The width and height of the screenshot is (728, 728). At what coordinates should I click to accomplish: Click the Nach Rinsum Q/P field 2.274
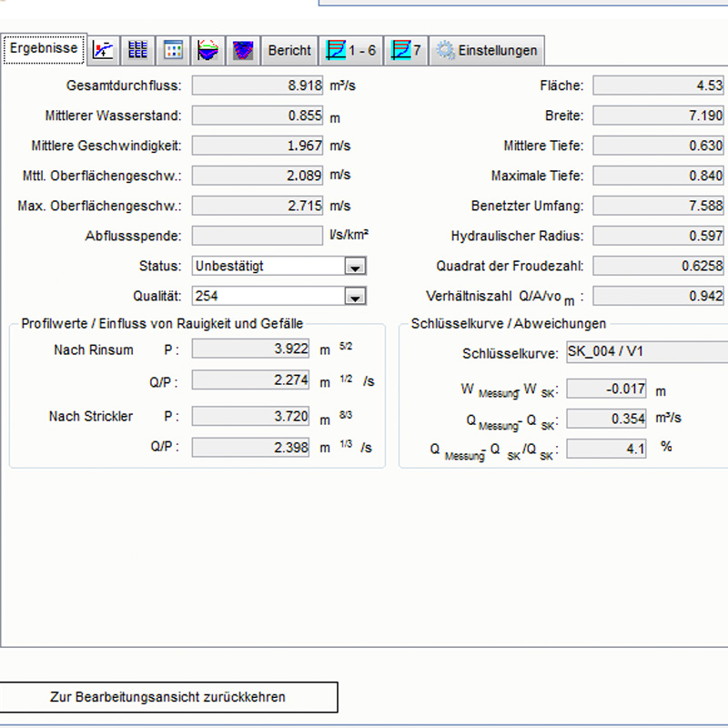251,380
